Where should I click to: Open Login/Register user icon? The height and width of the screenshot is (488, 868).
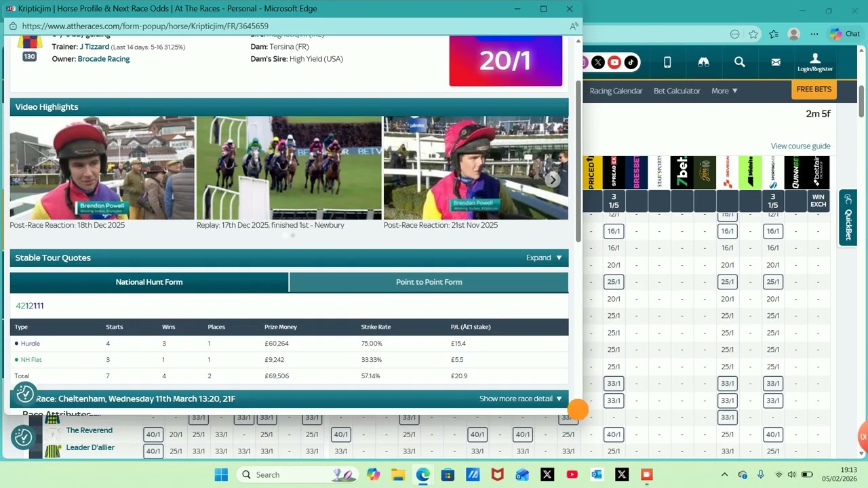815,63
